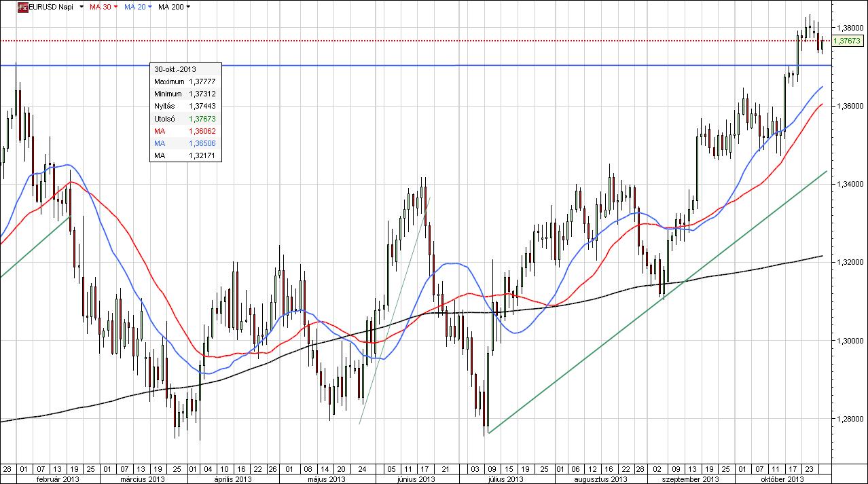Screen dimensions: 868x484
Task: Click the 1,32000 price axis label
Action: pyautogui.click(x=850, y=262)
